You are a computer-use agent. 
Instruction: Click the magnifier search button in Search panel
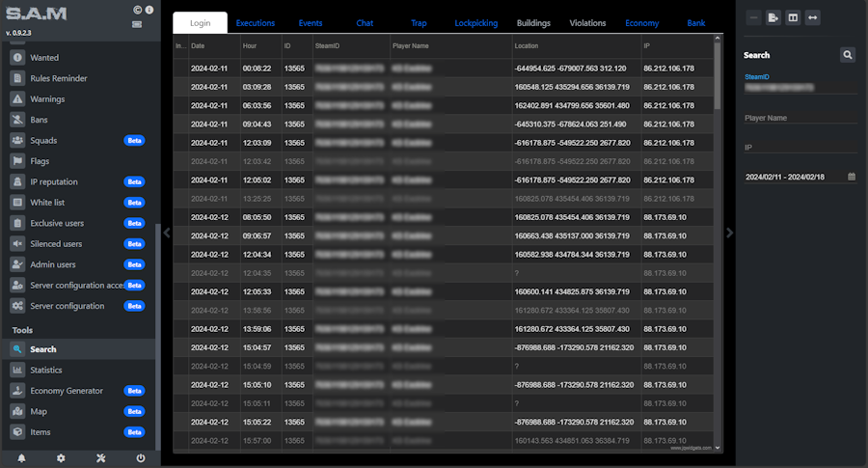[x=848, y=55]
